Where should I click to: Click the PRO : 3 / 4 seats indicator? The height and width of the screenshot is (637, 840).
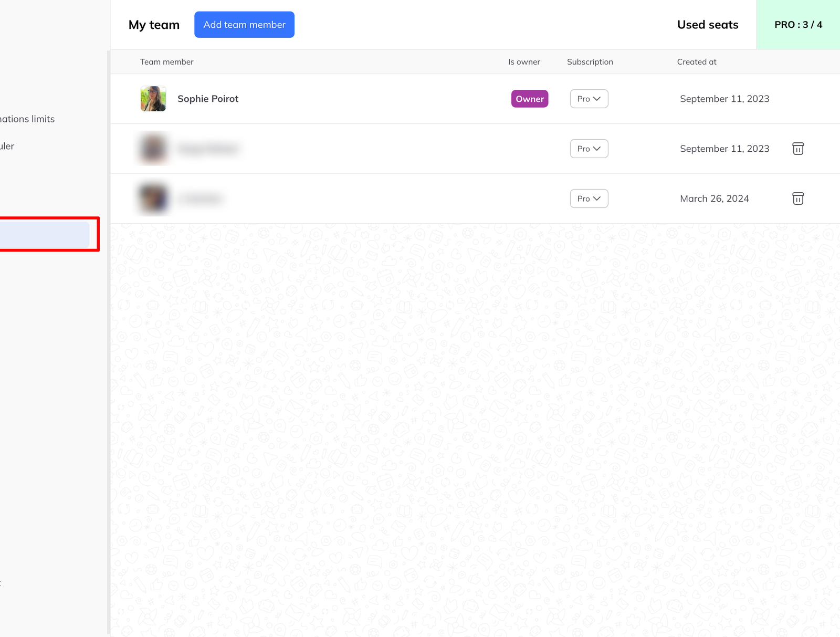[798, 25]
